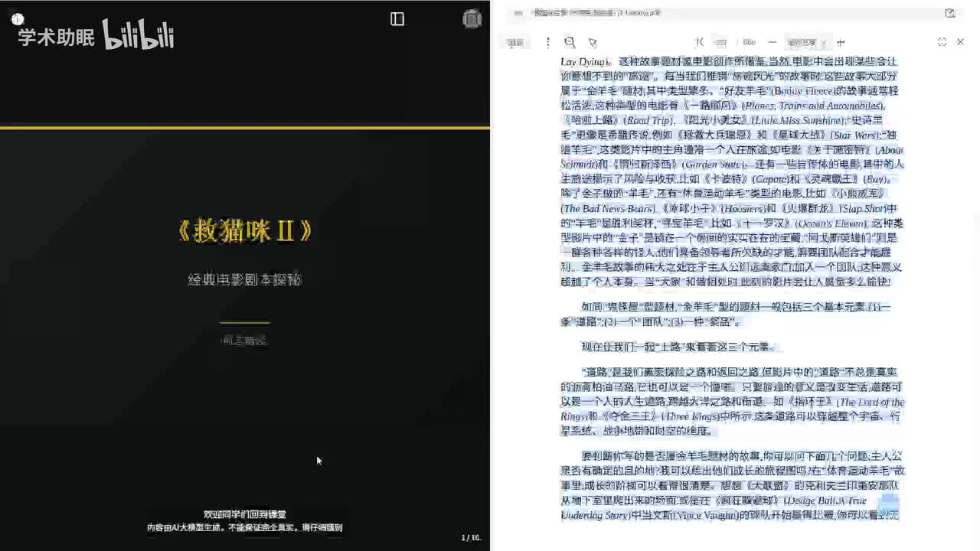Zoom in with the plus button
This screenshot has height=551, width=980.
pyautogui.click(x=841, y=43)
